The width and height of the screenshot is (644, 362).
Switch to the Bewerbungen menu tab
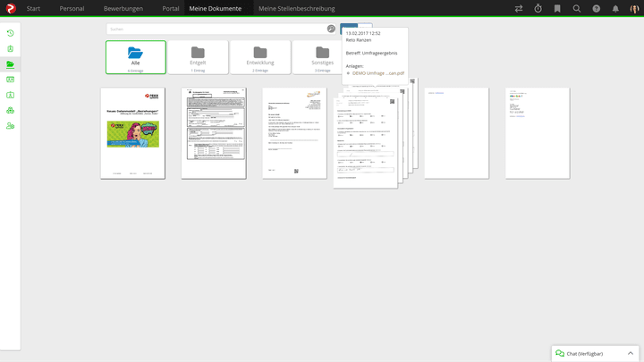[x=123, y=9]
